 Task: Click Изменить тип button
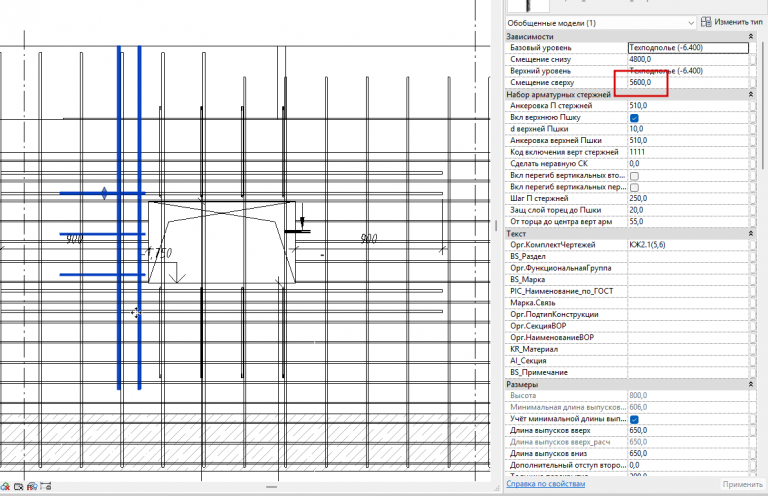pos(732,22)
